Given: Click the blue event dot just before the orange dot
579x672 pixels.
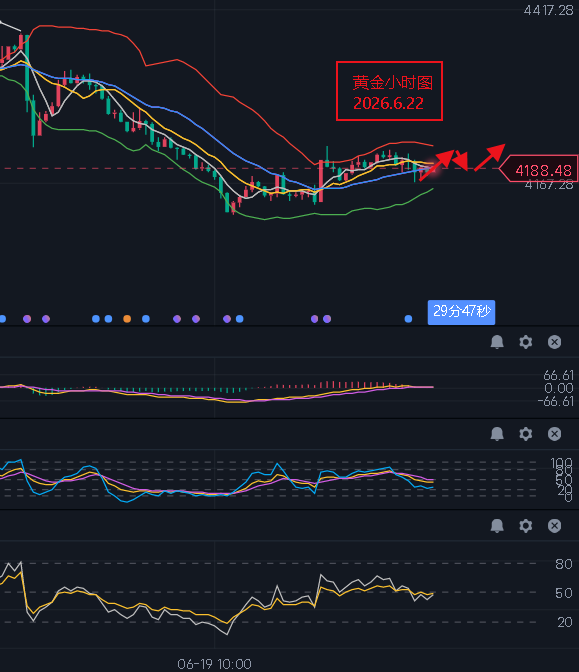Looking at the screenshot, I should (108, 319).
